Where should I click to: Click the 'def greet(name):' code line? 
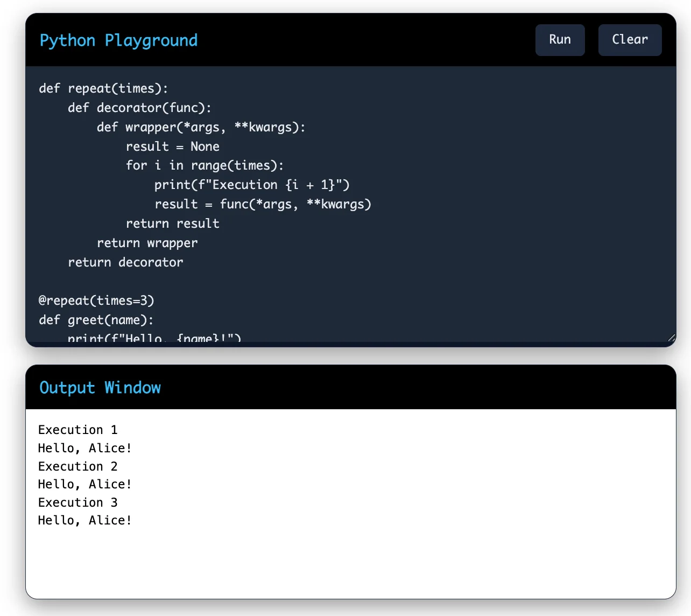click(96, 320)
